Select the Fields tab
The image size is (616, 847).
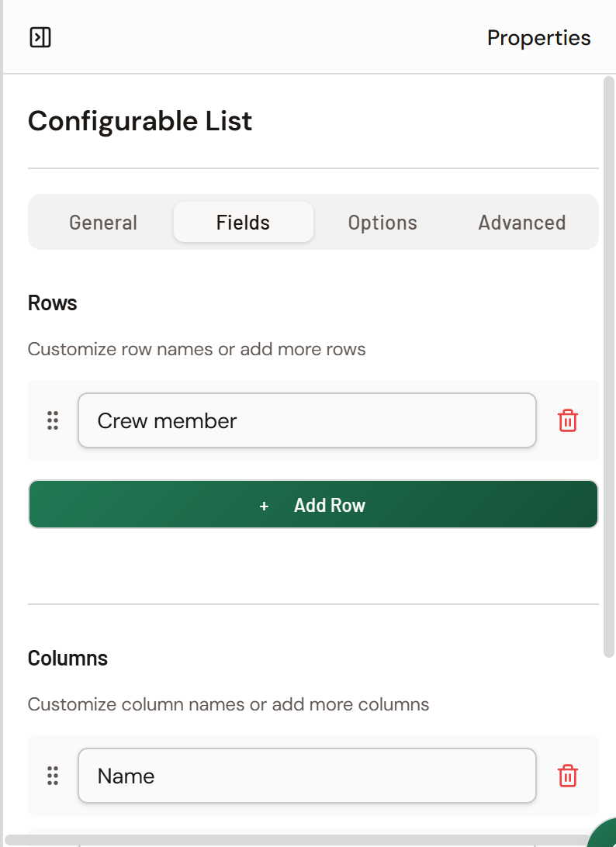(243, 222)
